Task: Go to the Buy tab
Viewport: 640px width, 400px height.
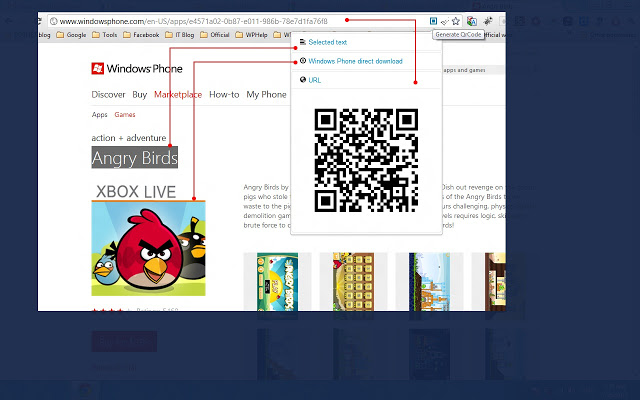Action: pos(140,95)
